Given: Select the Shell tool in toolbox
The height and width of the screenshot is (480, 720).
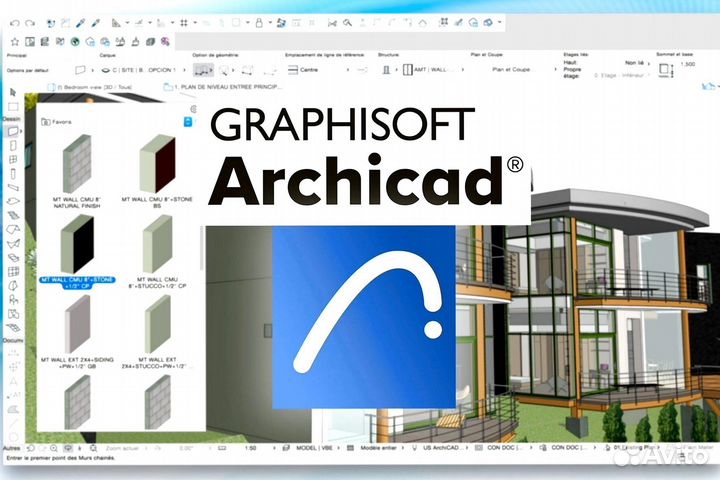Looking at the screenshot, I should click(13, 243).
